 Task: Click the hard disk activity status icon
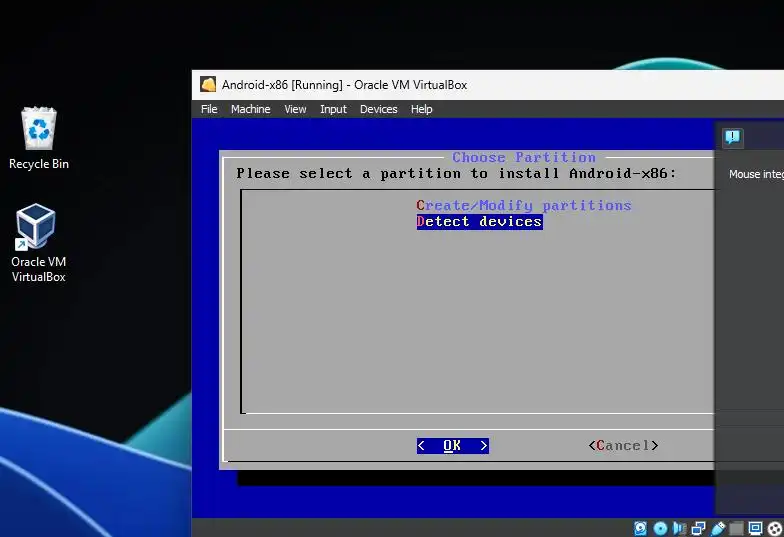640,528
